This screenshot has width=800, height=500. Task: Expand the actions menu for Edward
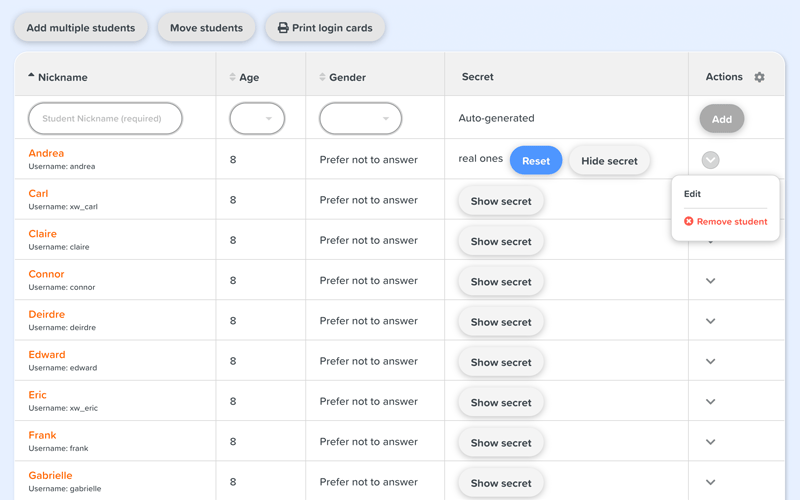click(710, 362)
